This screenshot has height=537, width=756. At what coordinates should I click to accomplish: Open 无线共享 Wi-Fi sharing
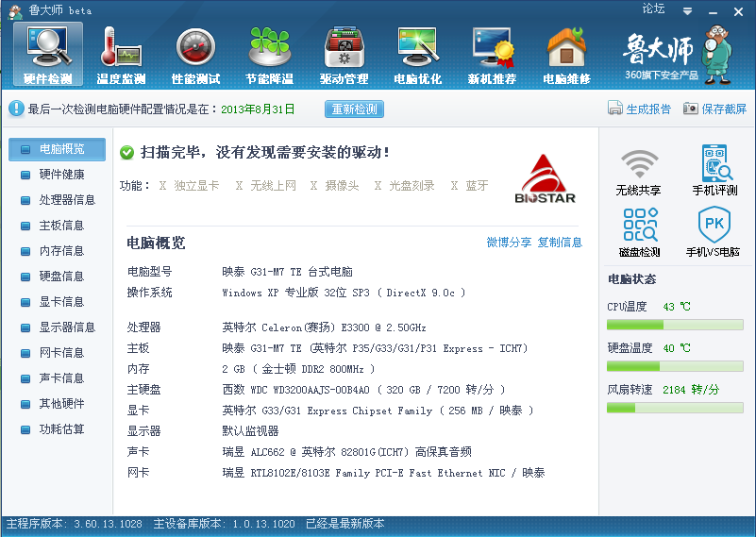(x=639, y=170)
